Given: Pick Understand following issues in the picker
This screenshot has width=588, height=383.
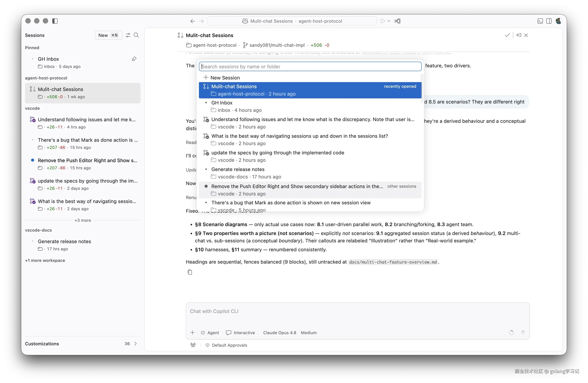Looking at the screenshot, I should [x=310, y=123].
